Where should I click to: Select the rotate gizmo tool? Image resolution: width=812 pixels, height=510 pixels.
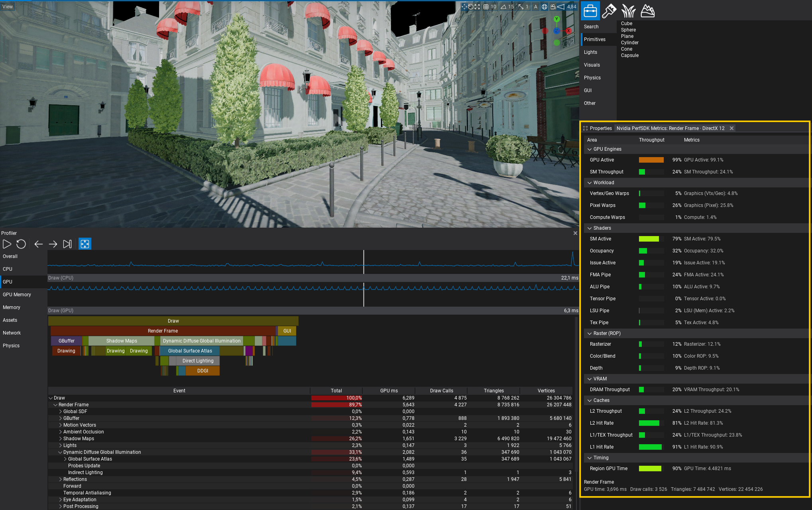pos(471,7)
